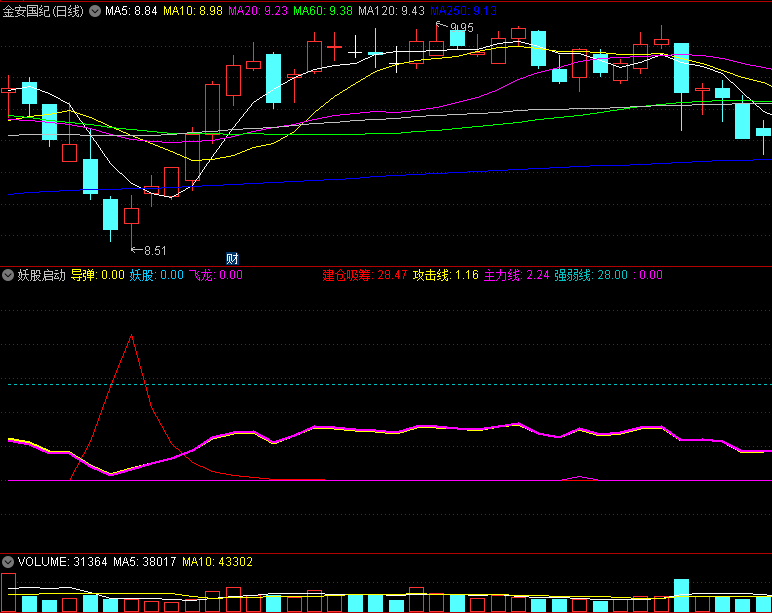Image resolution: width=772 pixels, height=613 pixels.
Task: Open the VOLUME indicator dropdown arrow
Action: pyautogui.click(x=8, y=561)
